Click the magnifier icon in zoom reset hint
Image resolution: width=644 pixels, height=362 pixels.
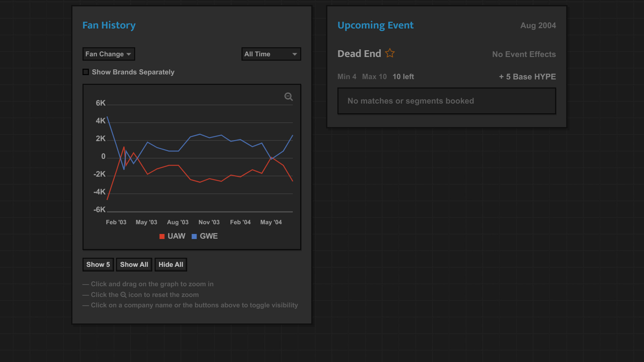point(123,295)
